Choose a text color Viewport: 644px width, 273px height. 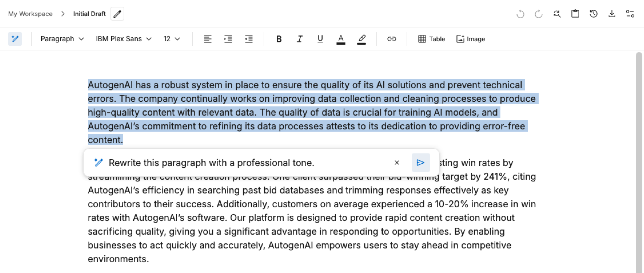pyautogui.click(x=341, y=39)
